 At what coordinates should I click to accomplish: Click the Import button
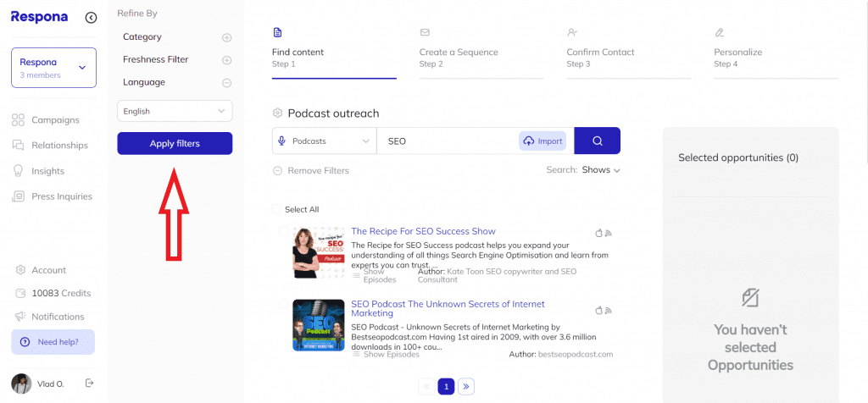click(542, 141)
